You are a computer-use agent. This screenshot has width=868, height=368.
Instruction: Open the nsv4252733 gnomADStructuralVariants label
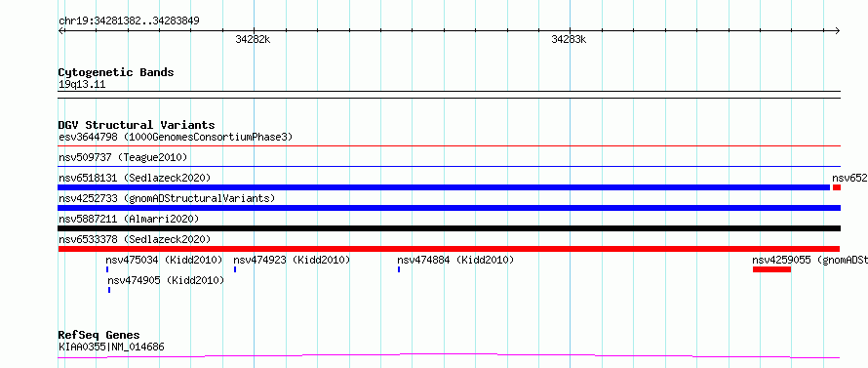(x=167, y=198)
